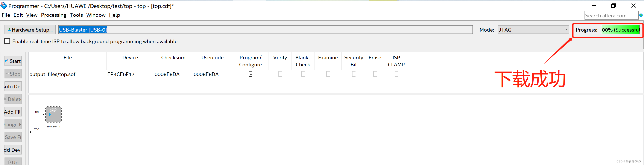Select the output_files/top.sof file row
The height and width of the screenshot is (165, 644).
[x=219, y=74]
